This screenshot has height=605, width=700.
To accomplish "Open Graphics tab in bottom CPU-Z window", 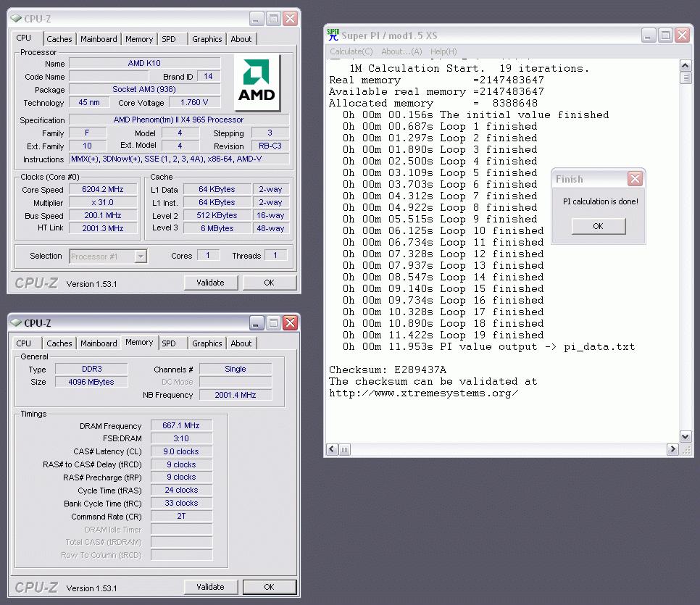I will pyautogui.click(x=207, y=343).
